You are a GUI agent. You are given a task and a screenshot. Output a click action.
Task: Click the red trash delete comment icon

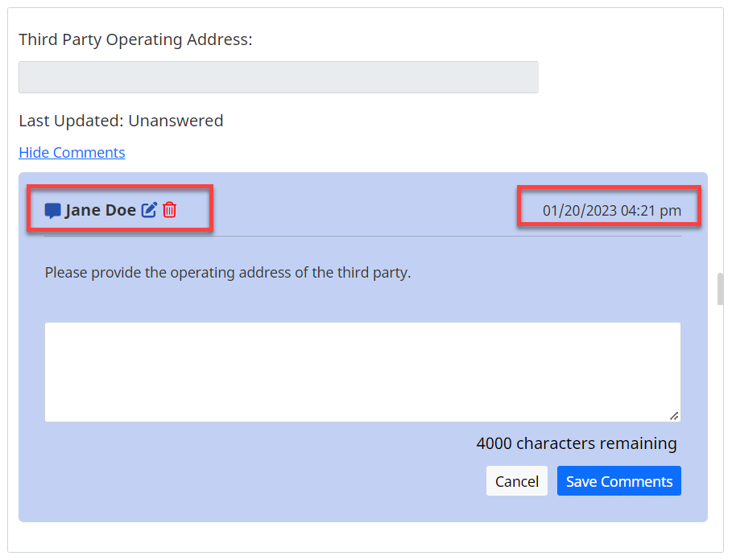pos(170,210)
